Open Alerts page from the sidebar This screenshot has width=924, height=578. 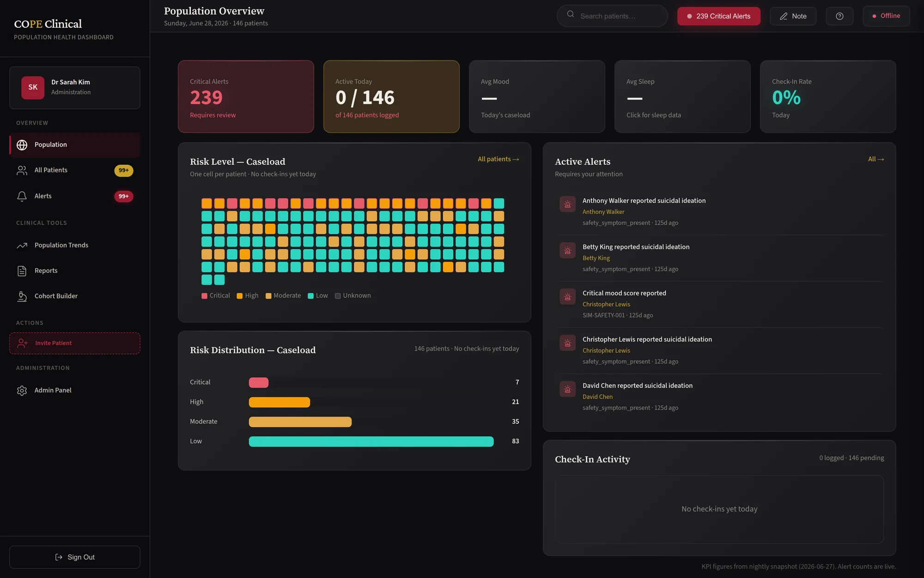point(74,196)
